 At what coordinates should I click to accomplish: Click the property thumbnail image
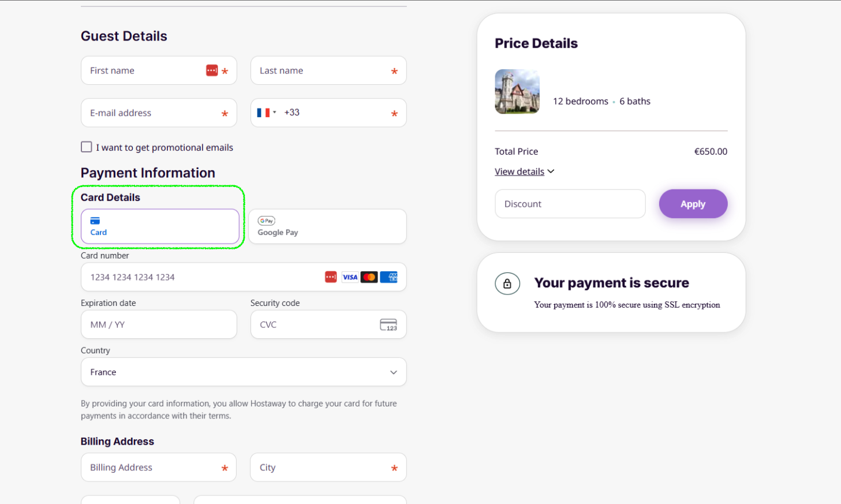click(x=517, y=91)
